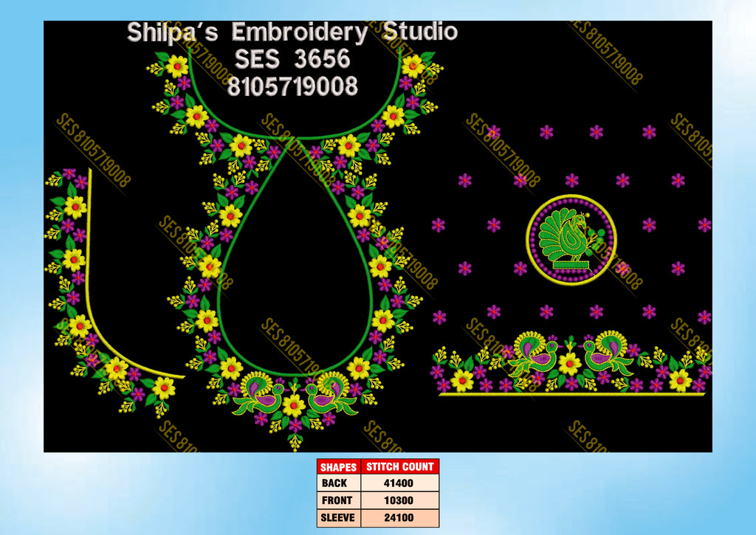Click the STITCH COUNT table header cell
This screenshot has width=756, height=535.
coord(399,466)
